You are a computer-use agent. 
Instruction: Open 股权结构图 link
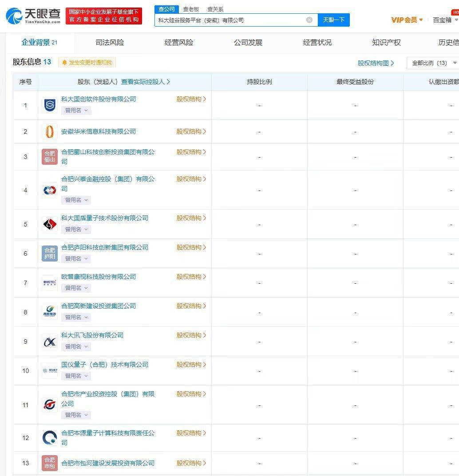click(x=375, y=63)
